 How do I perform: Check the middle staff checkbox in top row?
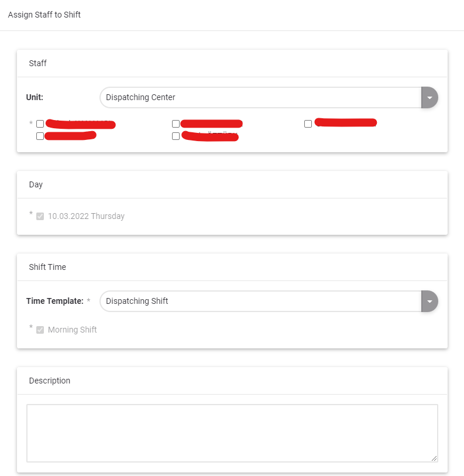pos(176,124)
